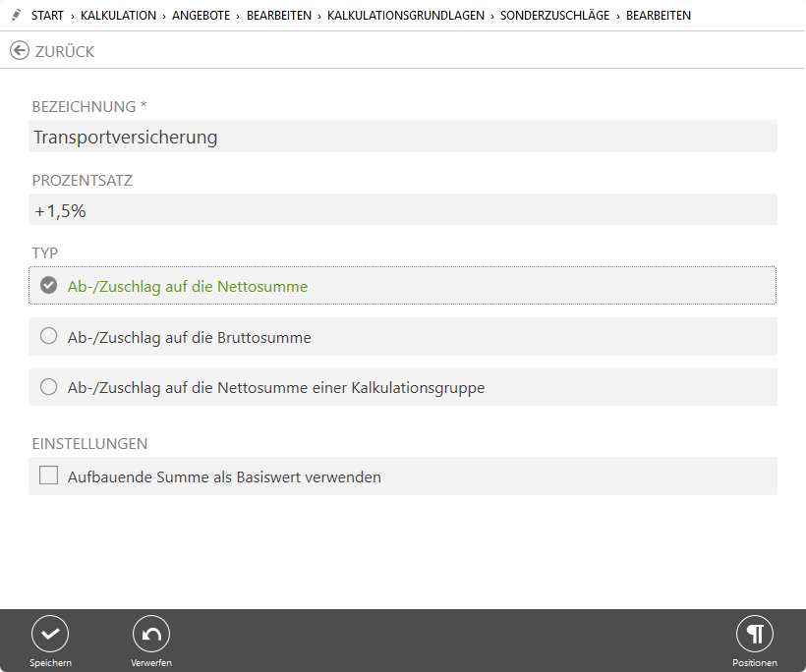Click the Verwerfen label in bottom bar
The image size is (806, 672).
[x=151, y=663]
